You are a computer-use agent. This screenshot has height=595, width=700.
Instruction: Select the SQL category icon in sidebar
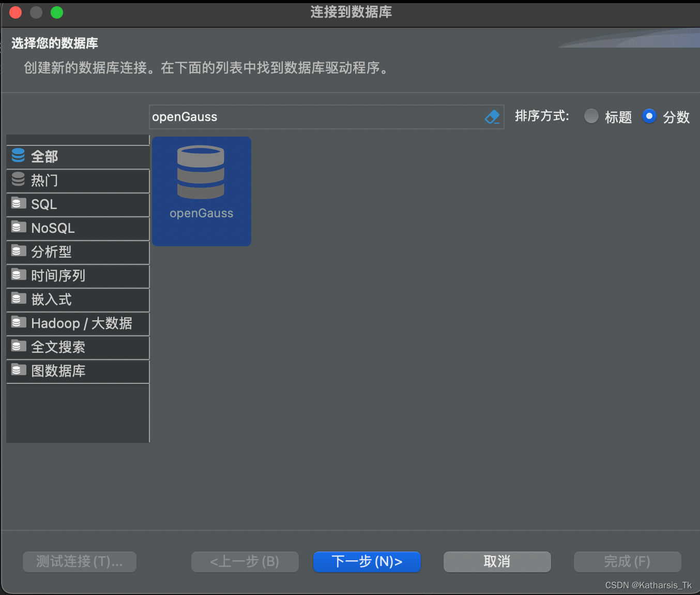tap(18, 203)
